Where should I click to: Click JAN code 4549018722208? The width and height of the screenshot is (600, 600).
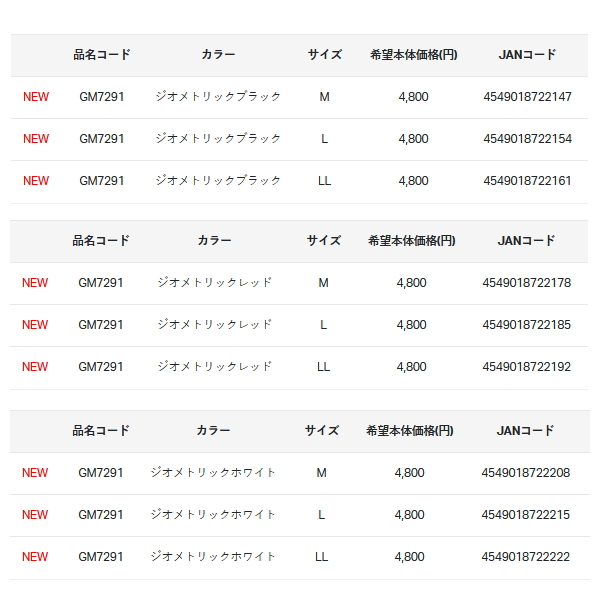coord(526,473)
